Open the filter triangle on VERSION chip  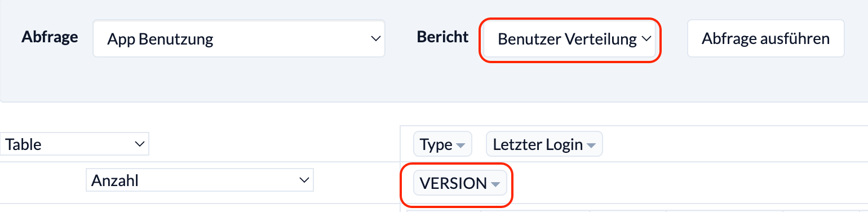coord(495,184)
